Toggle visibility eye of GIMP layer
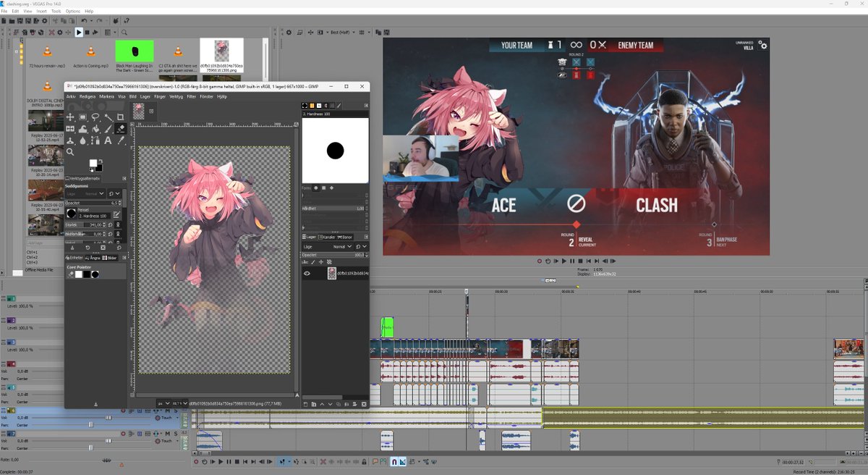 307,274
